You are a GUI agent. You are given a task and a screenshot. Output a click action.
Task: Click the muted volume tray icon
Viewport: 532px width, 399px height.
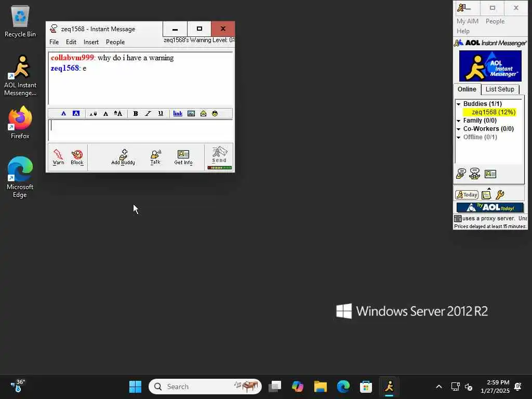(469, 387)
